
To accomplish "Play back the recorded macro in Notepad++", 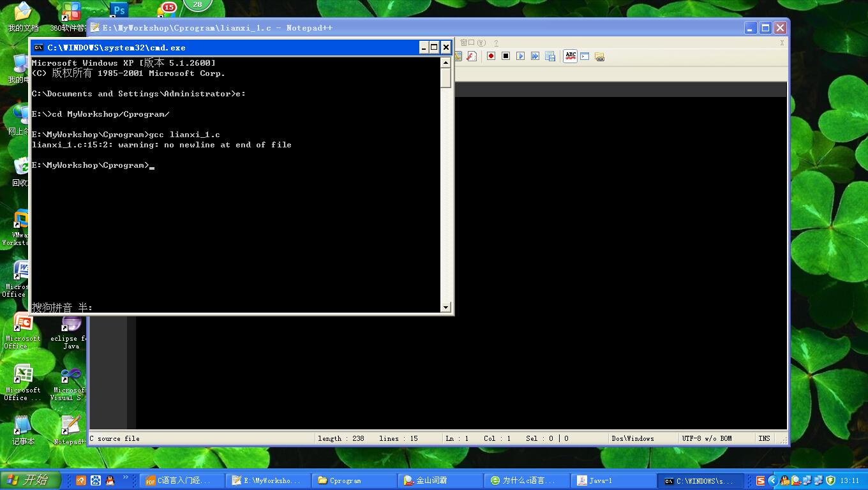I will point(520,56).
